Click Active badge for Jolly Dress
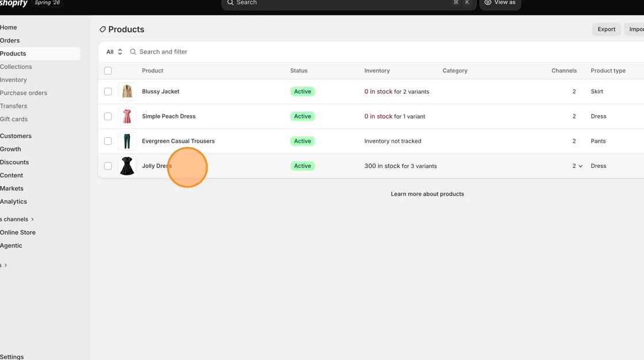644x360 pixels. (x=302, y=166)
